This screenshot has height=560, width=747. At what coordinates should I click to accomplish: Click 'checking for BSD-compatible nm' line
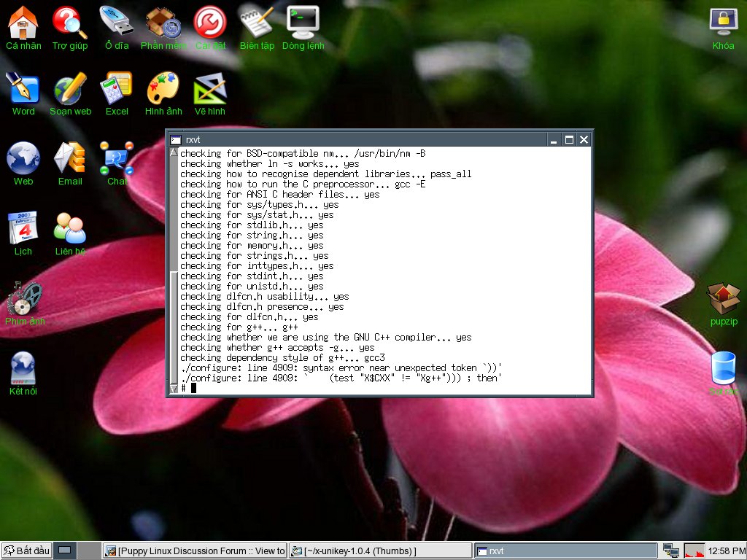pyautogui.click(x=303, y=153)
